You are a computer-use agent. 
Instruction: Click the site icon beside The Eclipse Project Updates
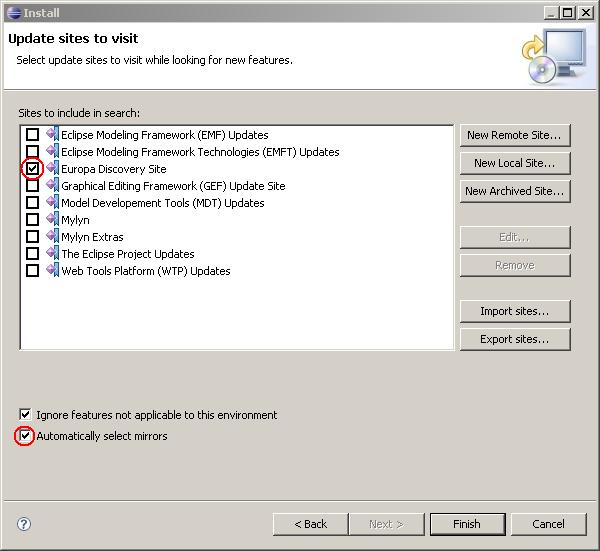click(53, 253)
